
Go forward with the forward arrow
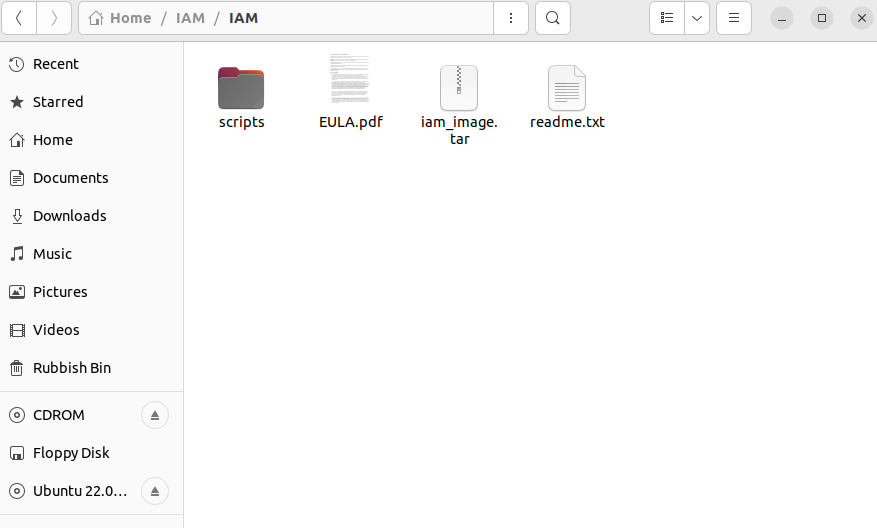tap(53, 18)
